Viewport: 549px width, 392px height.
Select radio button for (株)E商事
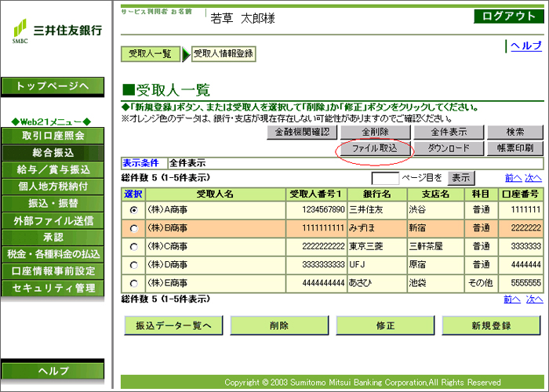[x=133, y=283]
